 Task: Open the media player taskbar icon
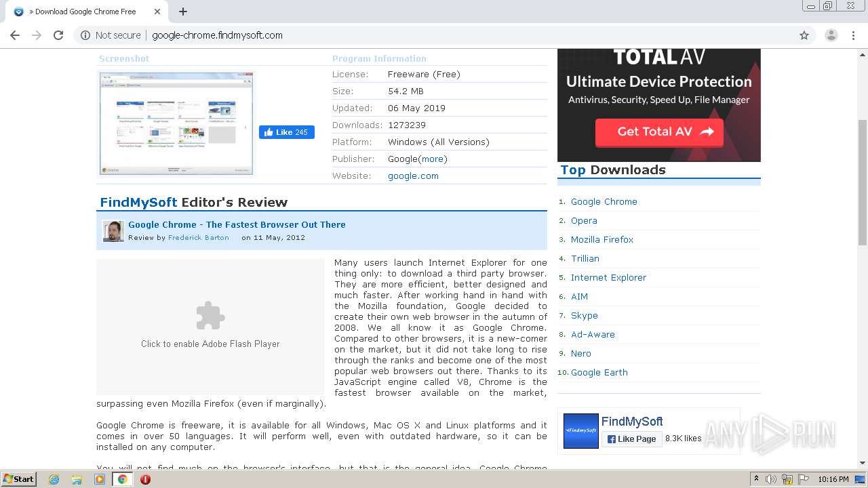[100, 479]
